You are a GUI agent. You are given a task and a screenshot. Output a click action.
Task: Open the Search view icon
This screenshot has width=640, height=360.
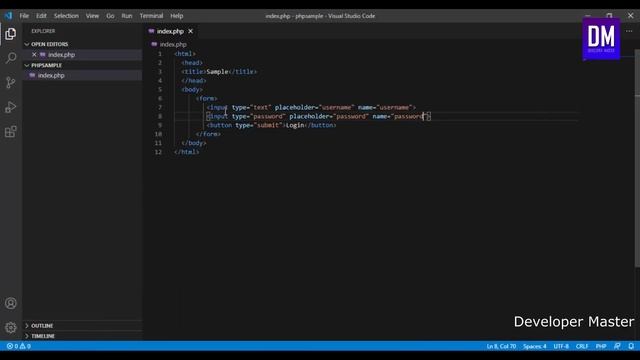pyautogui.click(x=11, y=58)
